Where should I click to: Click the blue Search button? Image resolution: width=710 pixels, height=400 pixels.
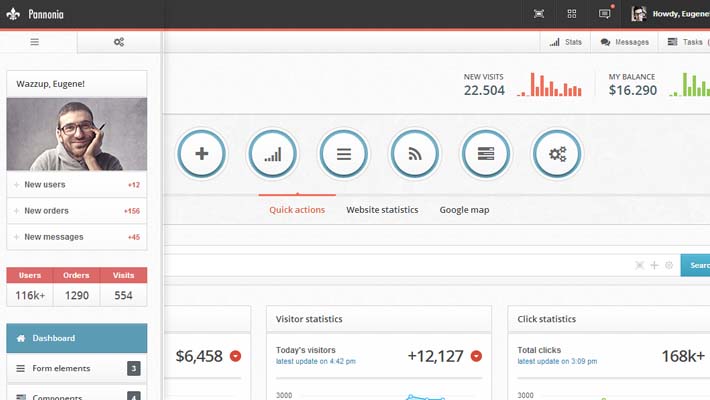[x=696, y=265]
